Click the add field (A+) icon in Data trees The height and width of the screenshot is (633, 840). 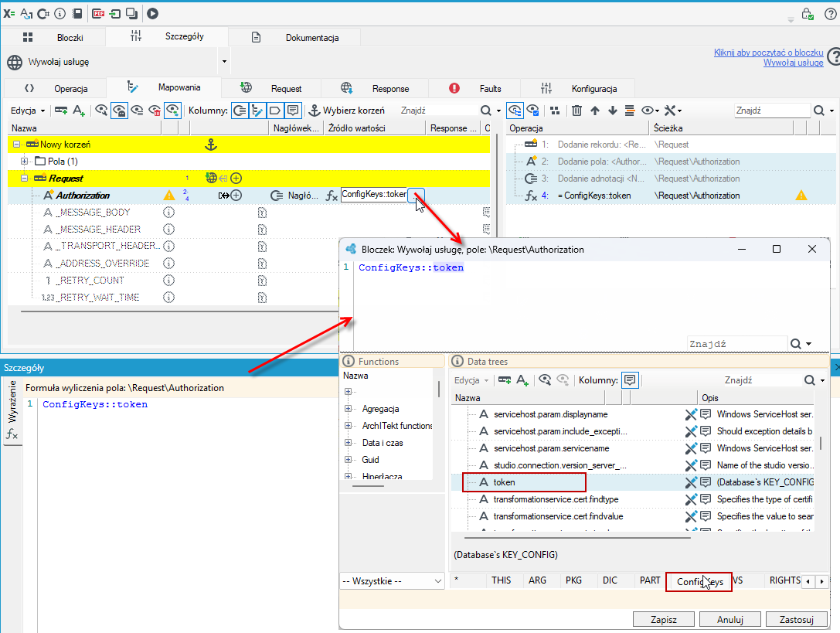[522, 380]
